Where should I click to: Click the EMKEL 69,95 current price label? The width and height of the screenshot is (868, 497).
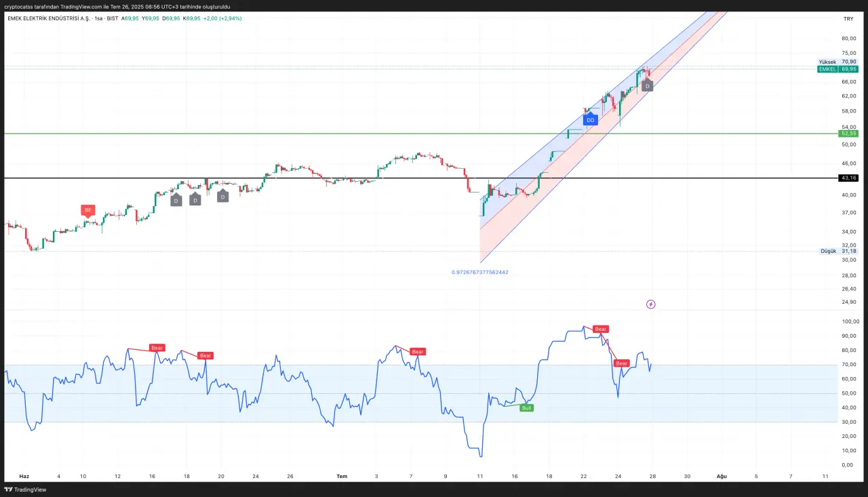click(x=838, y=69)
